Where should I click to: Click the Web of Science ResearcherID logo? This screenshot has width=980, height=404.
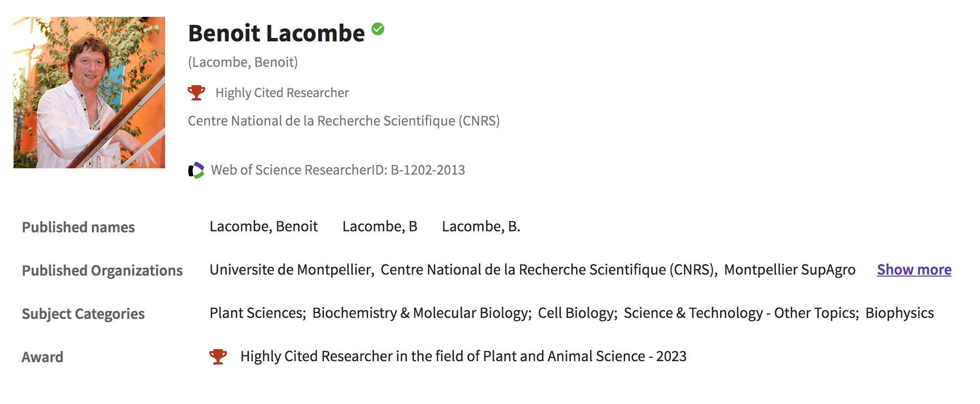[196, 170]
